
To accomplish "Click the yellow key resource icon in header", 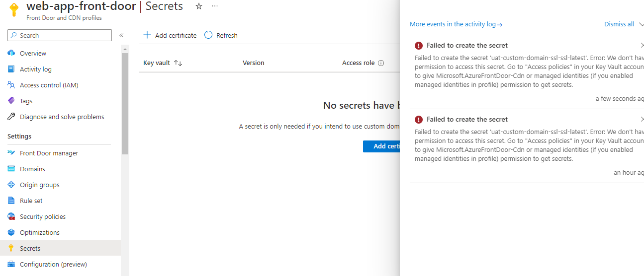I will 14,9.
